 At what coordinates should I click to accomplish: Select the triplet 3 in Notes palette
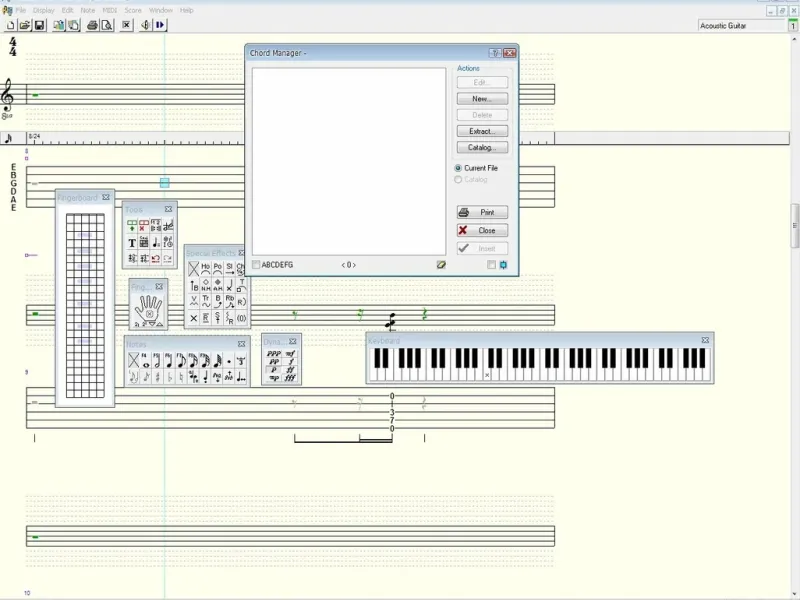click(241, 361)
